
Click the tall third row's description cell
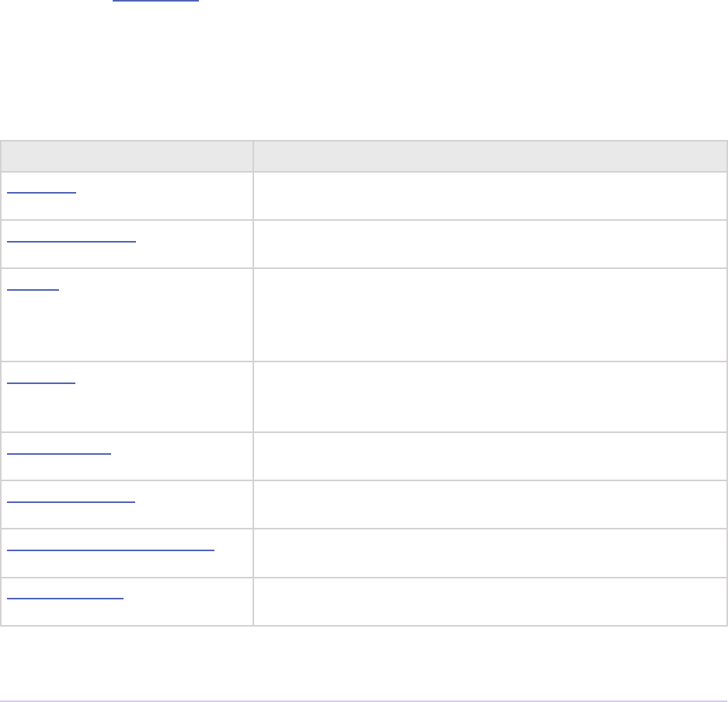pos(489,314)
